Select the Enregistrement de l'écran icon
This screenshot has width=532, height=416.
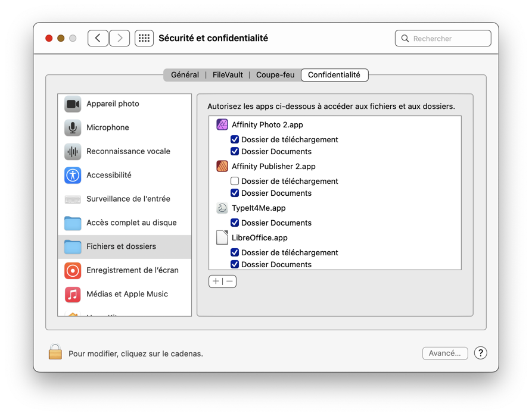click(x=73, y=271)
